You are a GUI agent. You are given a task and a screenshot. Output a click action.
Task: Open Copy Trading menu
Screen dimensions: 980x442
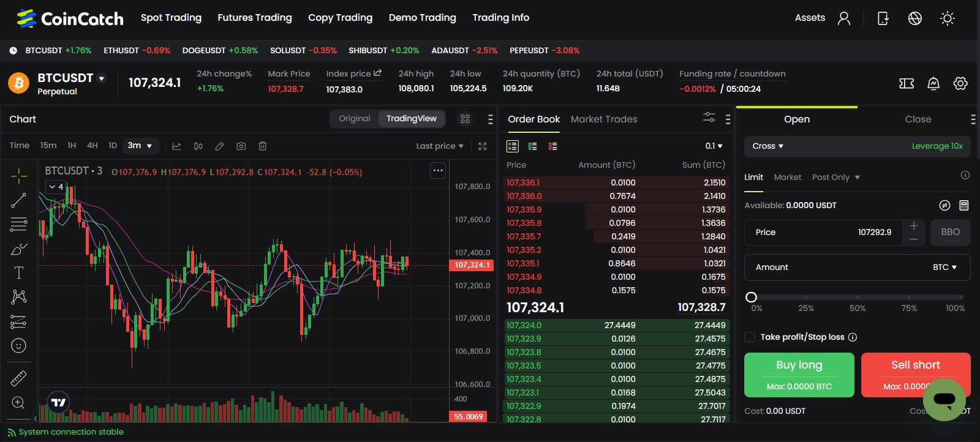pos(340,18)
